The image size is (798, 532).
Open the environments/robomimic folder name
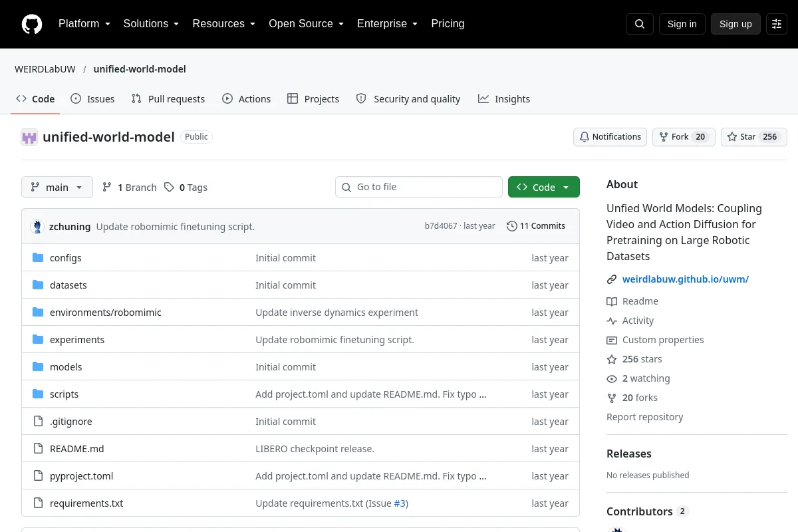pos(106,313)
